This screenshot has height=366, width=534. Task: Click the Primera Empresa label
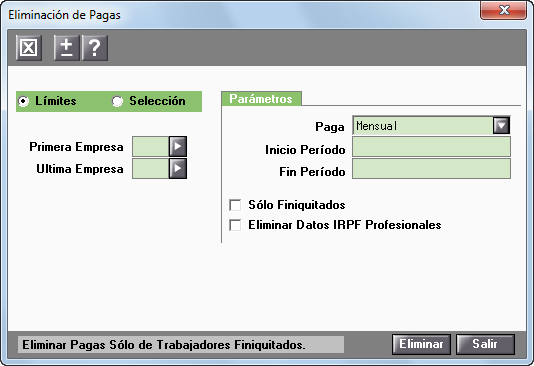(76, 147)
